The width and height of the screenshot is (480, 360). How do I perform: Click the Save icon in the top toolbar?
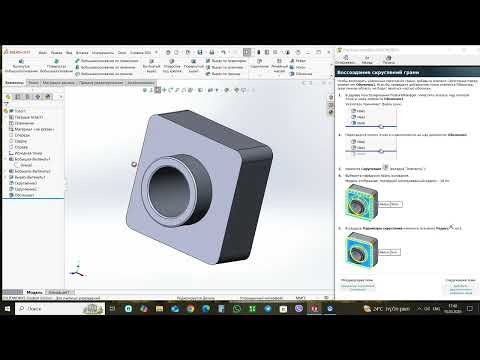coord(200,52)
